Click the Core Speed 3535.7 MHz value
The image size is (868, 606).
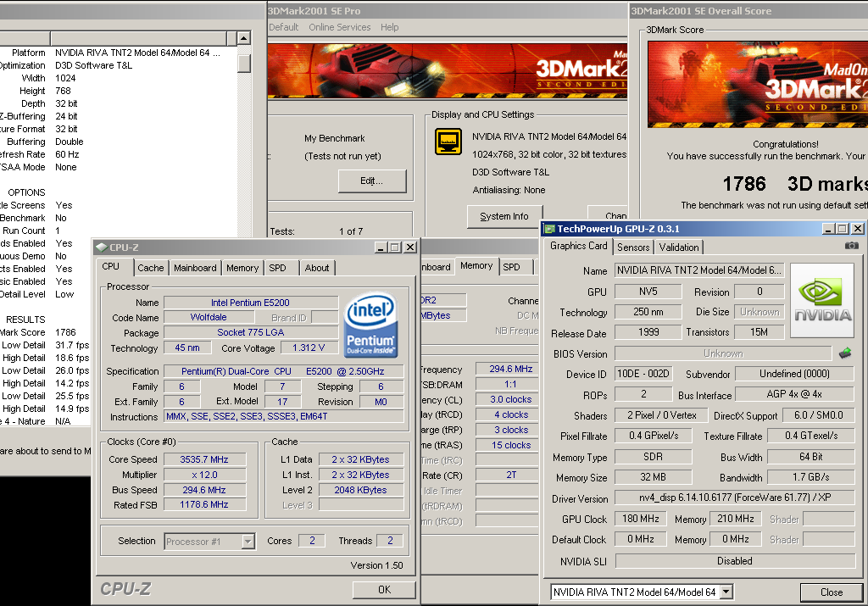(x=204, y=459)
